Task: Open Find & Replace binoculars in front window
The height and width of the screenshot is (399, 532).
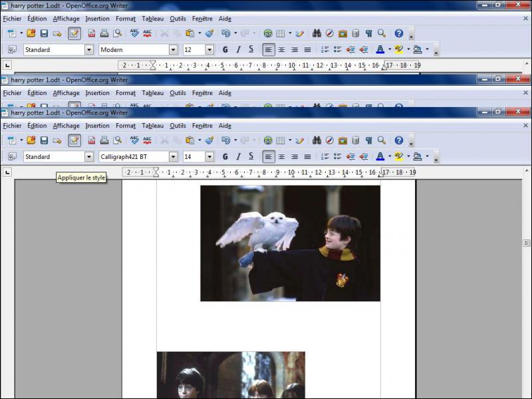Action: 317,140
